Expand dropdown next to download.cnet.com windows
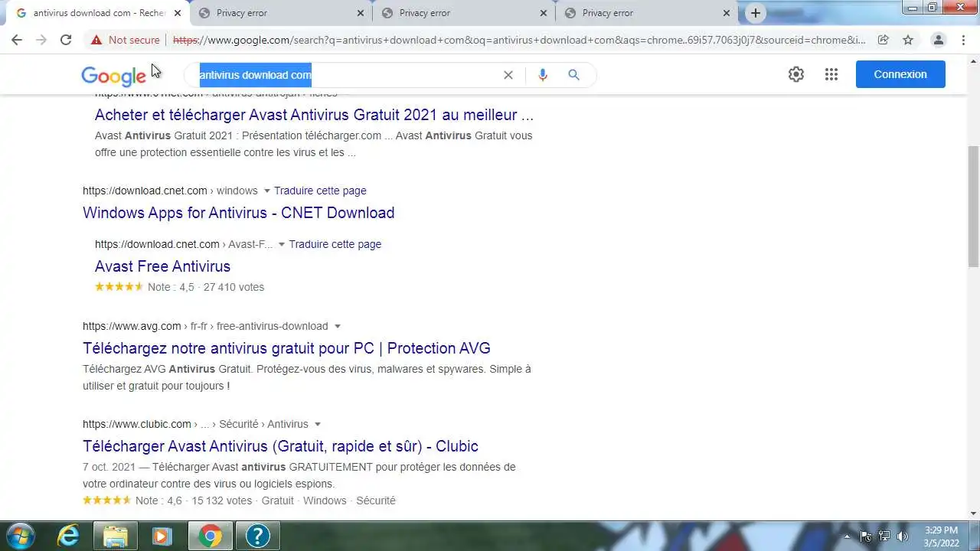 tap(267, 191)
